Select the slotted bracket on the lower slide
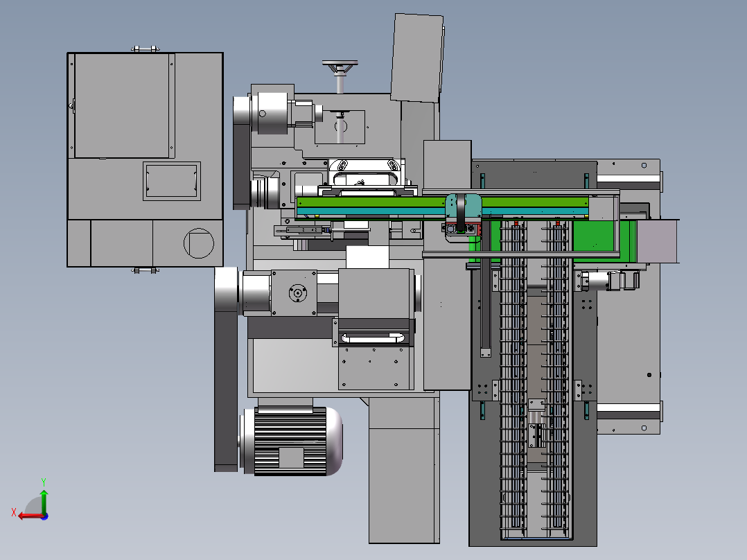 (x=373, y=338)
